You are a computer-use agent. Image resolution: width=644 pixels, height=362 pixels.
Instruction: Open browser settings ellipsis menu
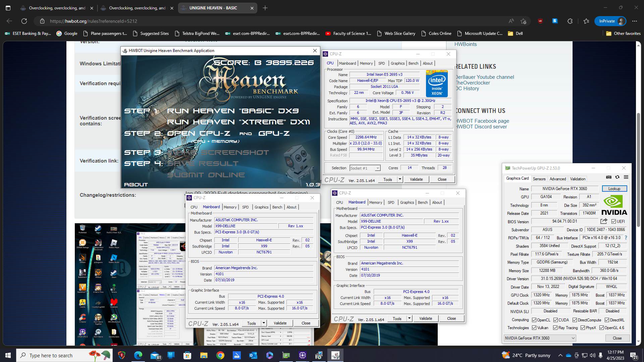(x=635, y=21)
